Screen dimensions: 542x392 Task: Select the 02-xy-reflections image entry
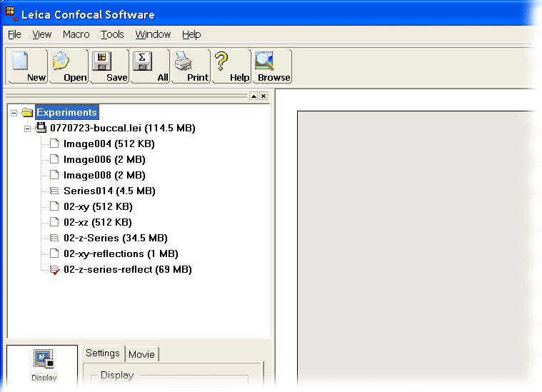coord(120,254)
